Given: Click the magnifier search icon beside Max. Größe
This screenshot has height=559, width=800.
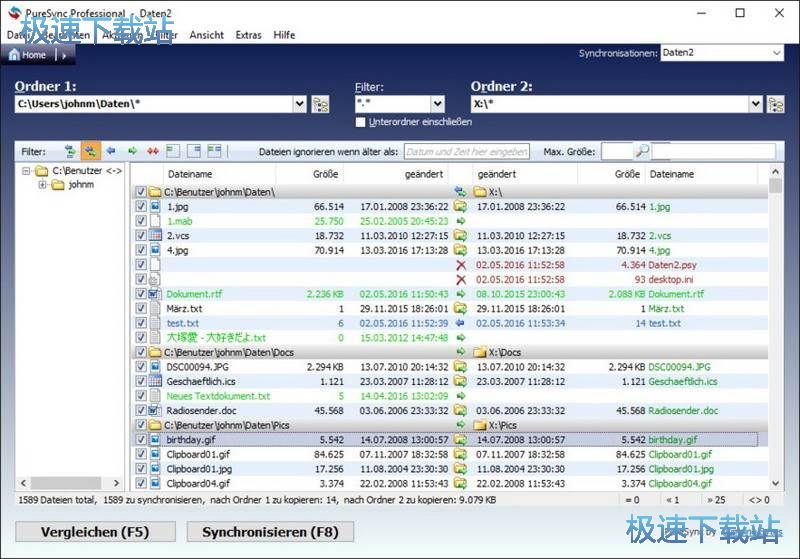Looking at the screenshot, I should click(x=642, y=151).
